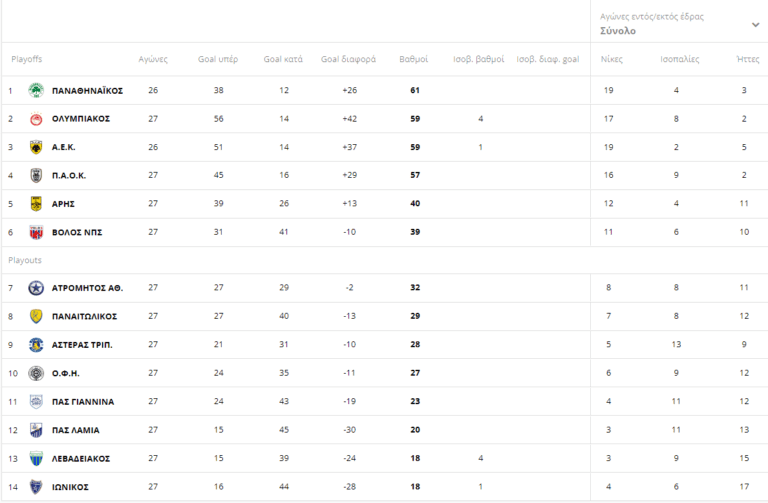Click the Panathinaikos team crest icon

click(36, 90)
